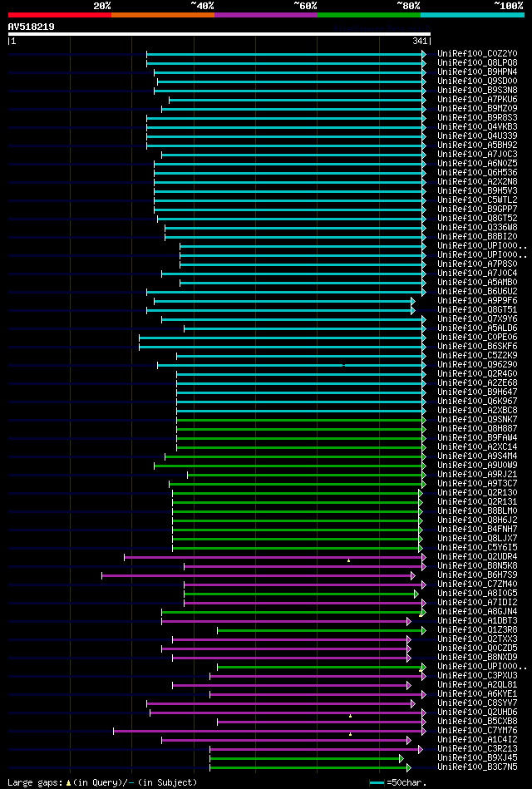Select hit label UniRef100_B9R8S3
Image resolution: width=532 pixels, height=789 pixels.
coord(477,118)
